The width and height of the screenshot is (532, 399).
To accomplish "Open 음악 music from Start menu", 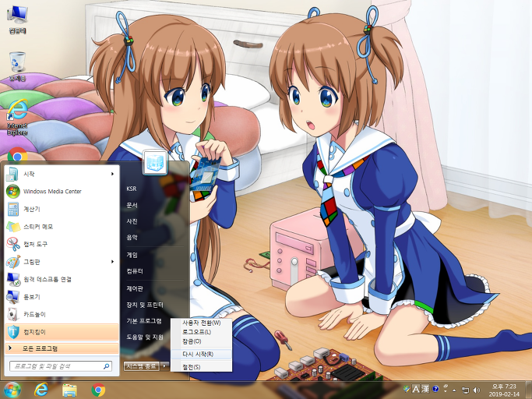I will point(132,238).
